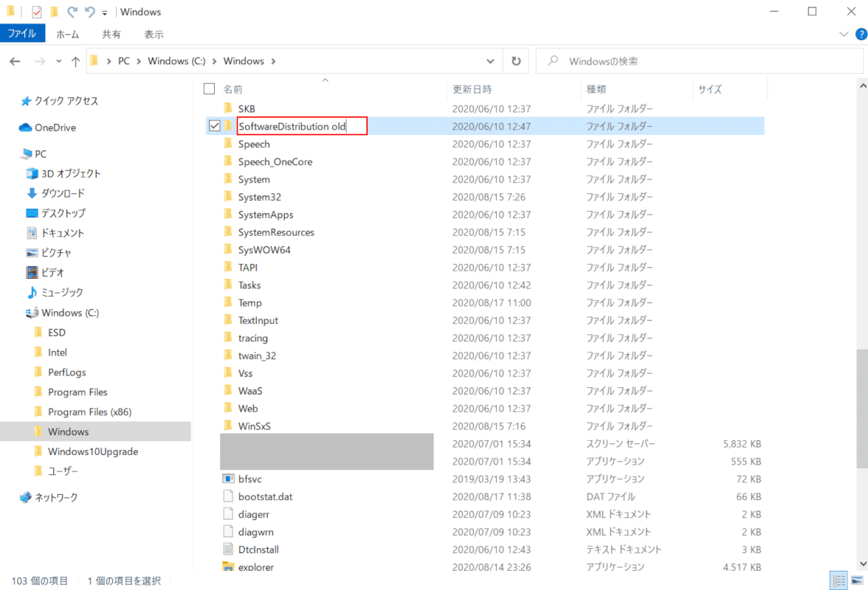Click the Redo icon in title bar
The height and width of the screenshot is (590, 868).
(x=72, y=12)
